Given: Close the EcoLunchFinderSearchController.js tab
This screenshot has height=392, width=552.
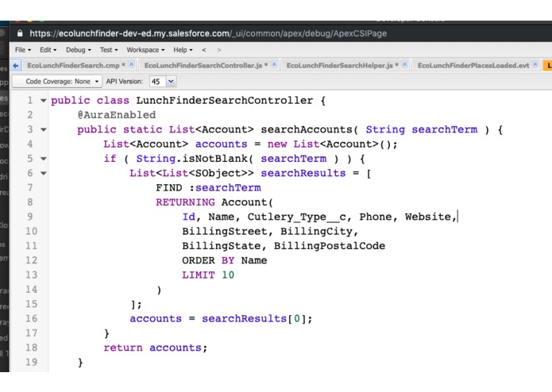Looking at the screenshot, I should pyautogui.click(x=274, y=64).
